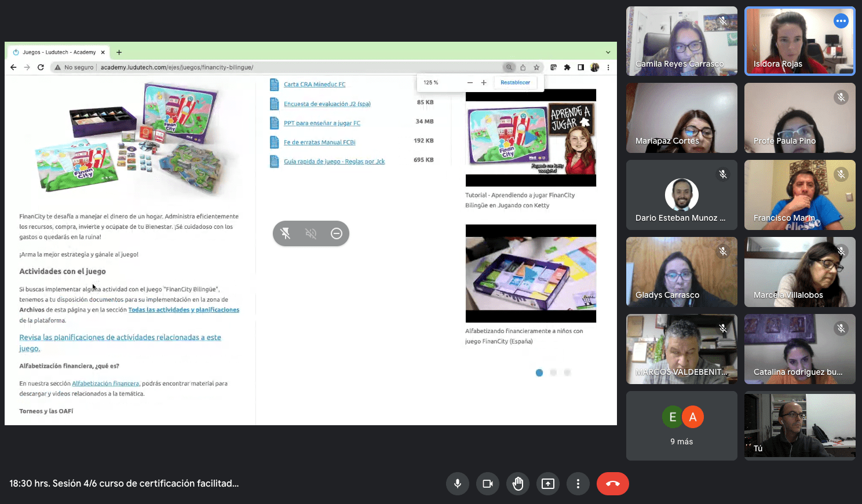The width and height of the screenshot is (862, 504).
Task: Open Meet more options menu
Action: point(578,484)
